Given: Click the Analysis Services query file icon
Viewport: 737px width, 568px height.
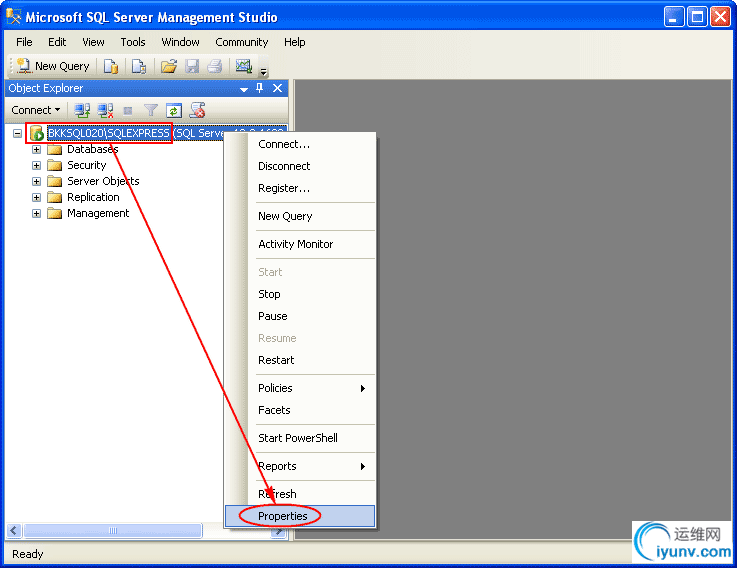Looking at the screenshot, I should point(139,66).
